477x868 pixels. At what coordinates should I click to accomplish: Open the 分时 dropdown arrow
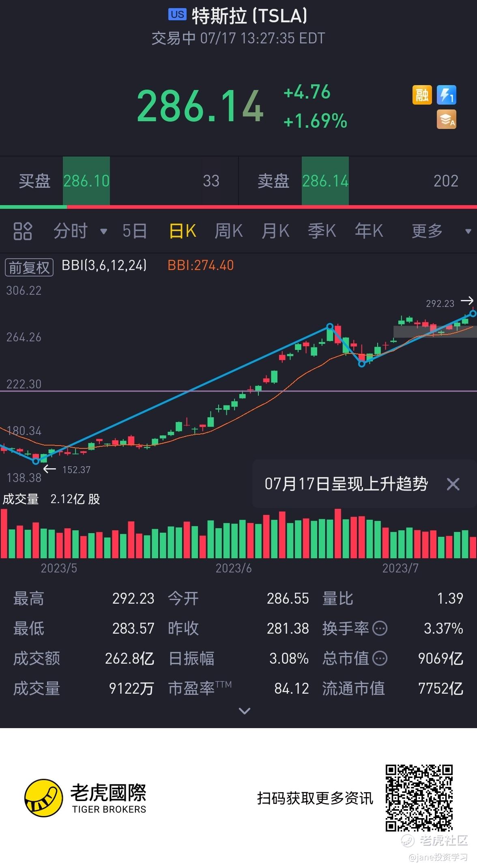[103, 231]
